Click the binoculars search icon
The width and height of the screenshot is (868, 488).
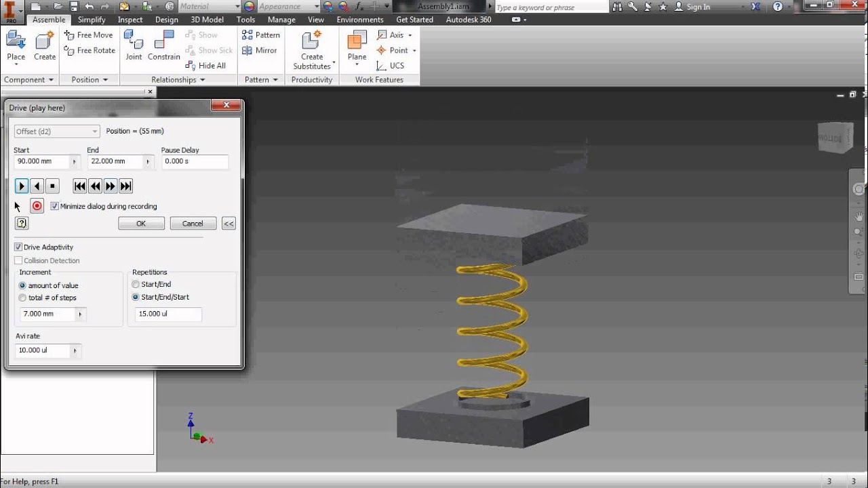[x=617, y=7]
